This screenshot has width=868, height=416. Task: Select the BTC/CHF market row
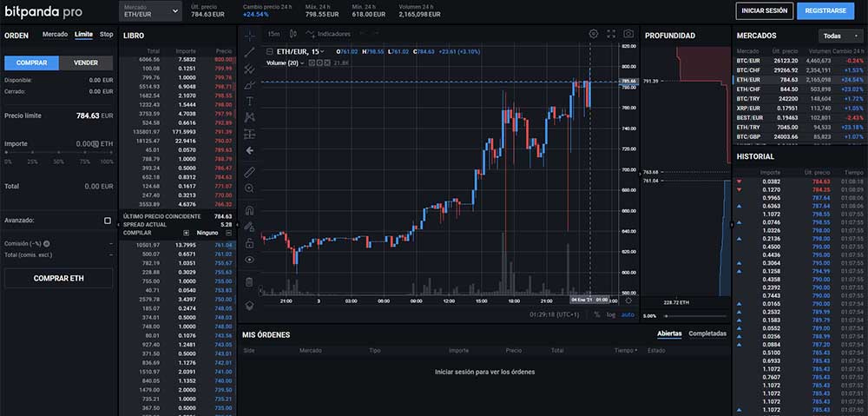click(x=800, y=69)
